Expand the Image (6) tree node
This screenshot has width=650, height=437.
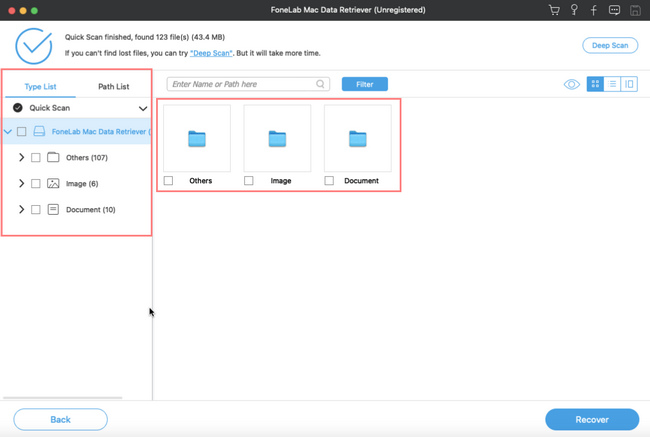21,183
